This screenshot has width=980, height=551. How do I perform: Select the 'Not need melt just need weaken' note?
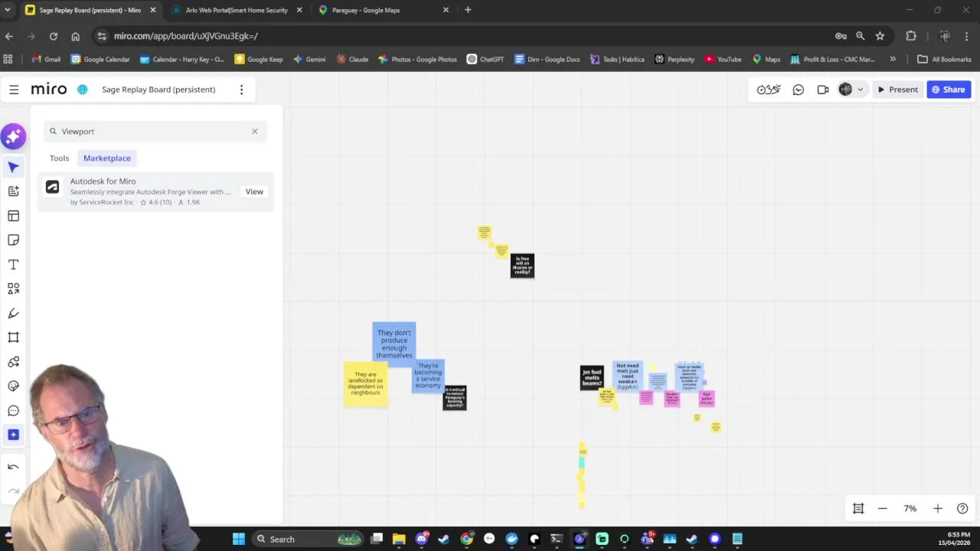tap(627, 376)
